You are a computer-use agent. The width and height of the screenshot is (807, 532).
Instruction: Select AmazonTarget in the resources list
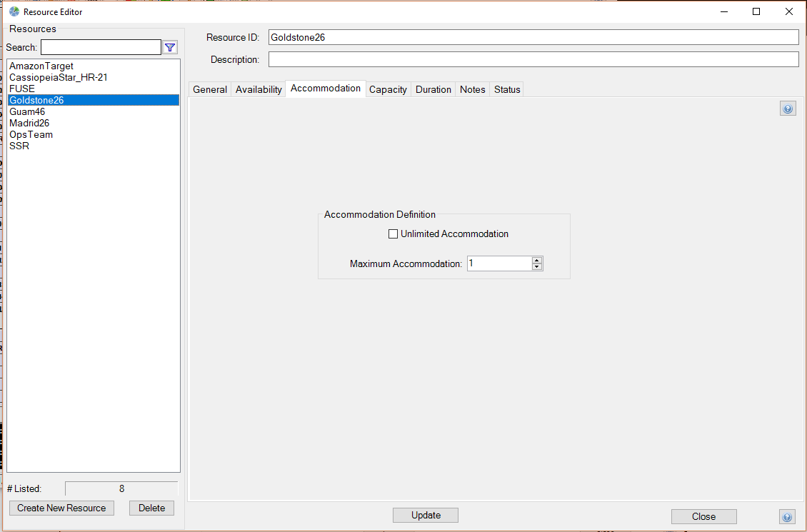click(41, 66)
